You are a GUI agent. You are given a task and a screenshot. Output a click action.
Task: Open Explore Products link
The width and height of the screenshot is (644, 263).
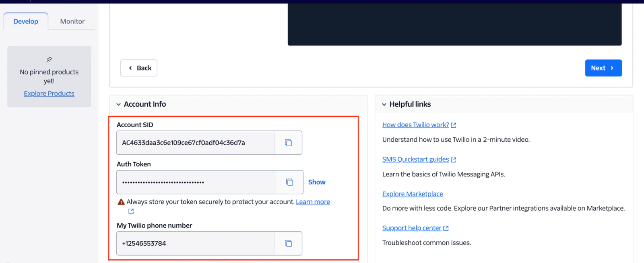click(x=49, y=93)
